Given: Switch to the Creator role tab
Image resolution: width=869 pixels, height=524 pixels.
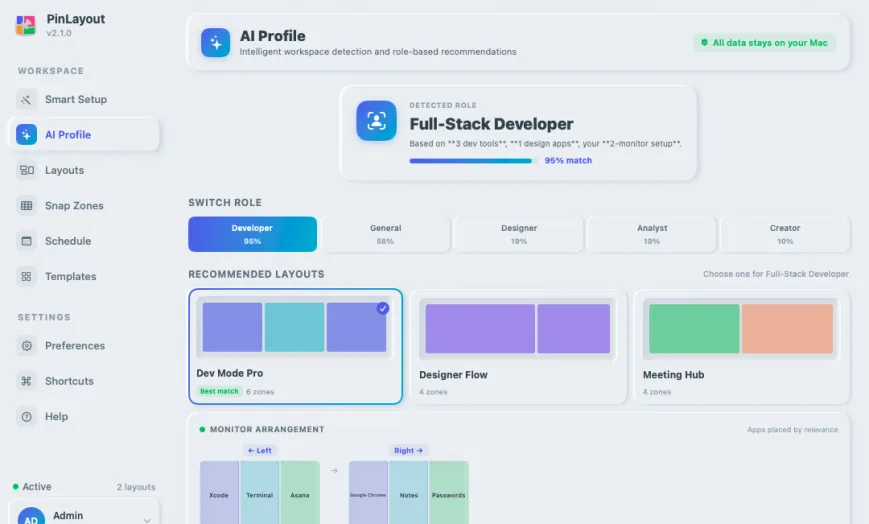Looking at the screenshot, I should [785, 234].
